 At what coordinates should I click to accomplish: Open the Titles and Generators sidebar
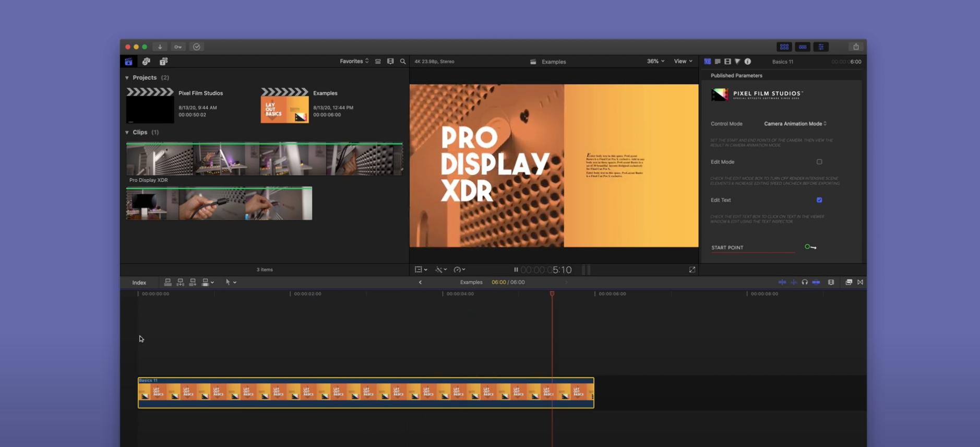163,62
